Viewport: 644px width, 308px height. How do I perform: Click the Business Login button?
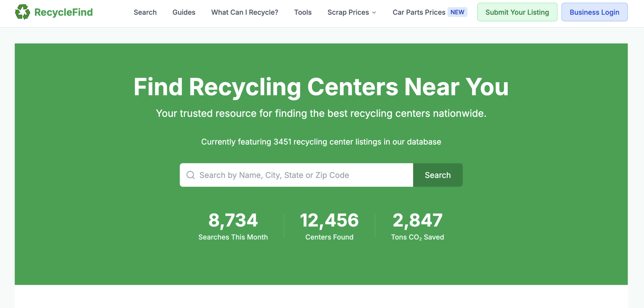click(594, 12)
